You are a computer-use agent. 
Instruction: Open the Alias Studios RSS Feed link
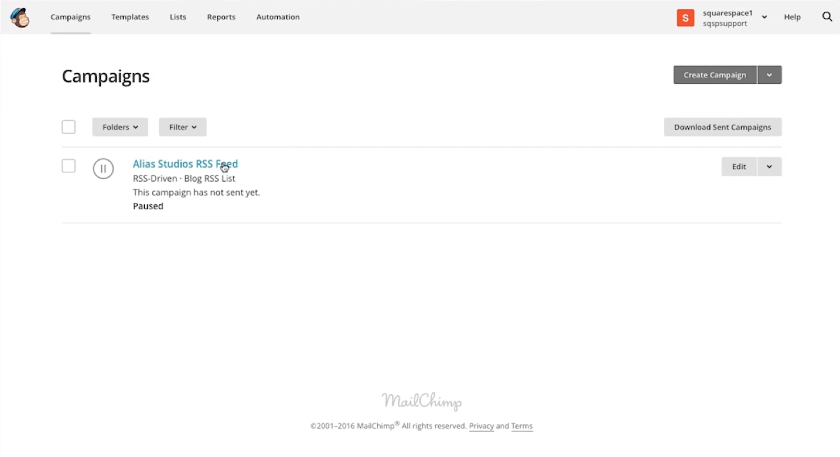pyautogui.click(x=185, y=164)
